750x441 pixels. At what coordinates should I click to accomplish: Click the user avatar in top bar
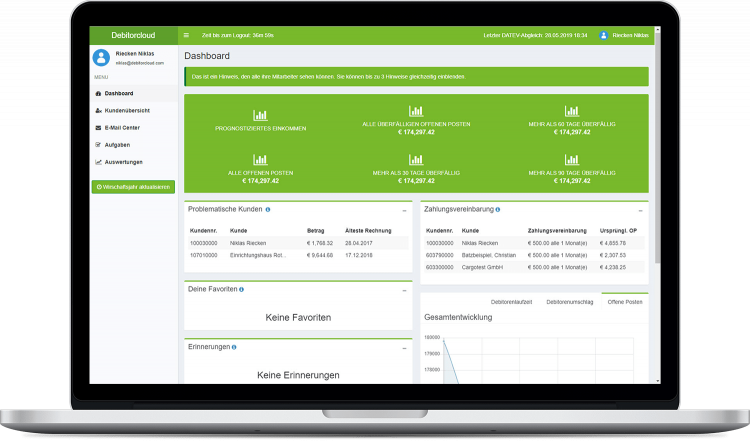[x=604, y=36]
